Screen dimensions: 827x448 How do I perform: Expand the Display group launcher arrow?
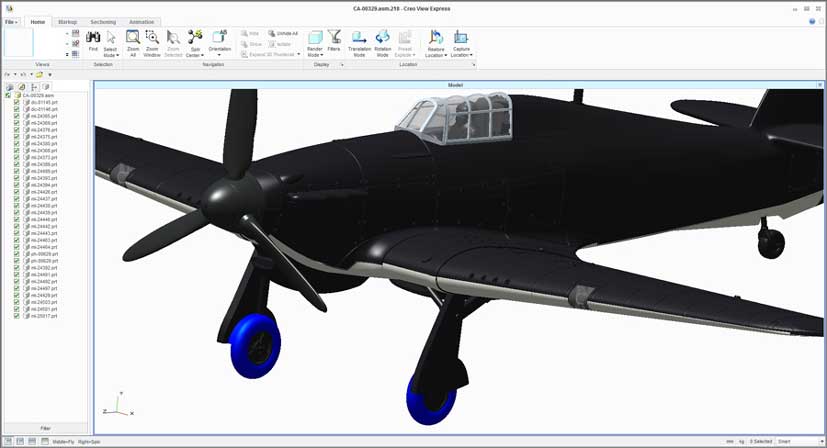coord(342,64)
